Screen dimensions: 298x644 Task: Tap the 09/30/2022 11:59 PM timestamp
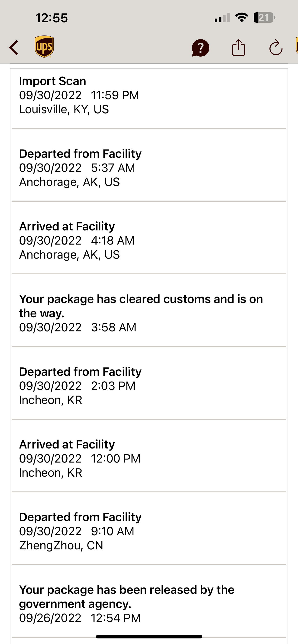pos(79,95)
